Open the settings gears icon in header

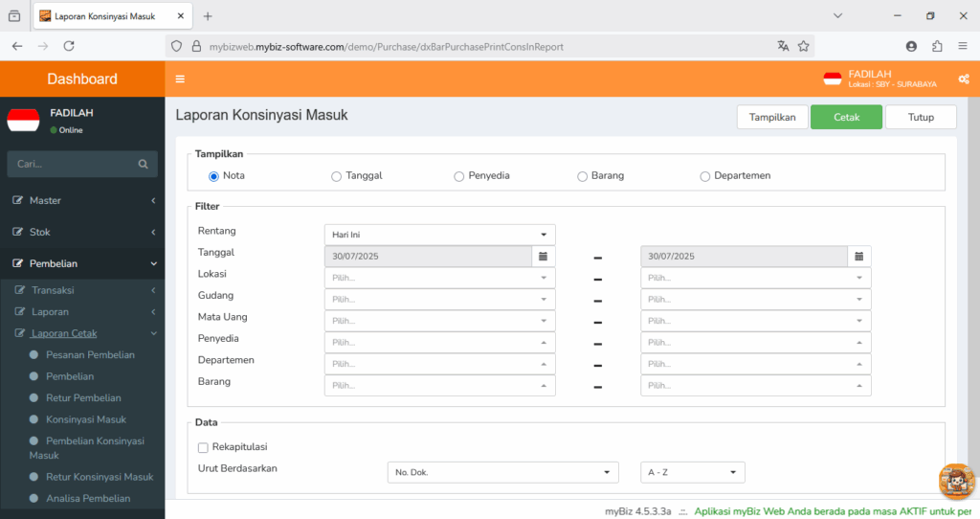(x=963, y=79)
